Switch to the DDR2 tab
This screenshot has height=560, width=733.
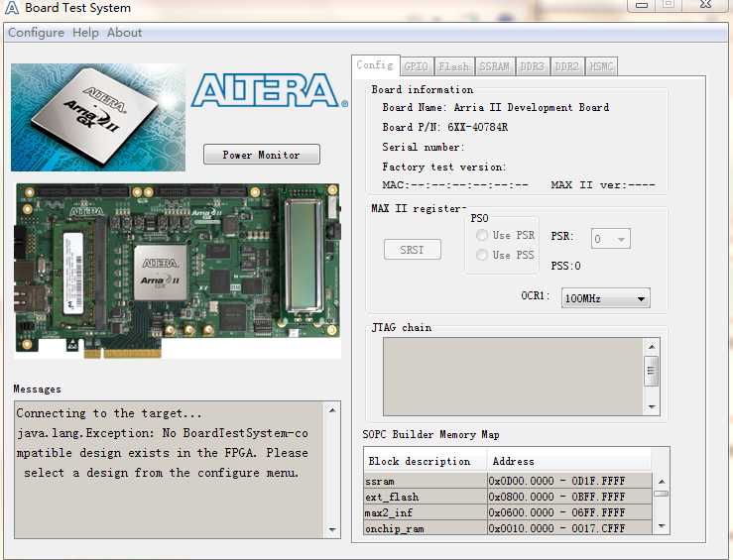click(567, 66)
